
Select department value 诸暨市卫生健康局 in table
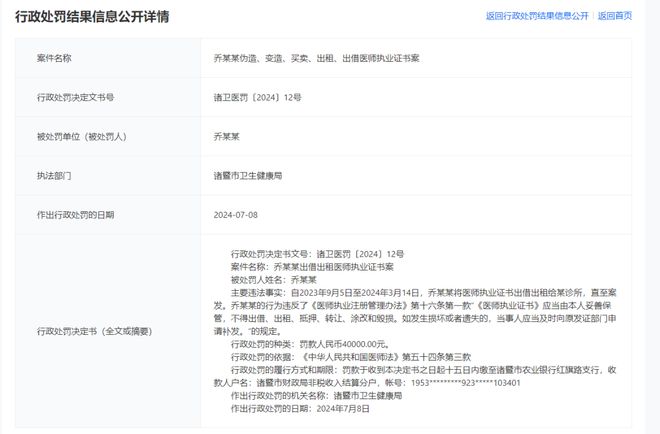(248, 176)
